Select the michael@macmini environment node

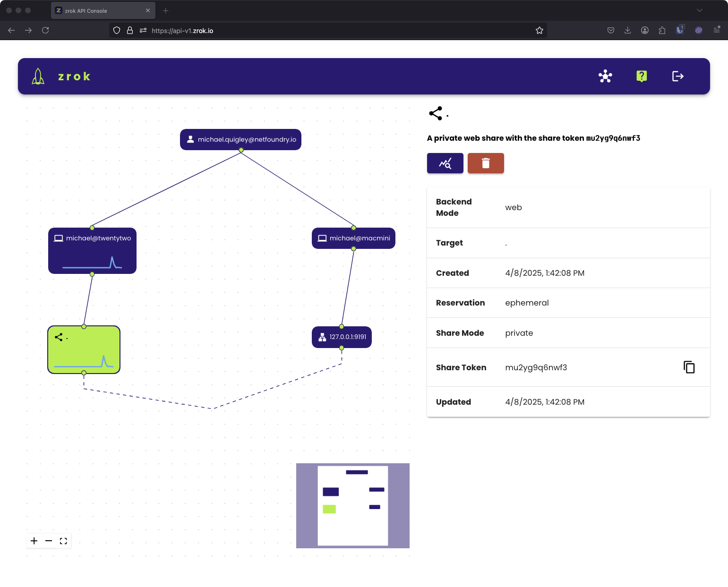pos(353,238)
